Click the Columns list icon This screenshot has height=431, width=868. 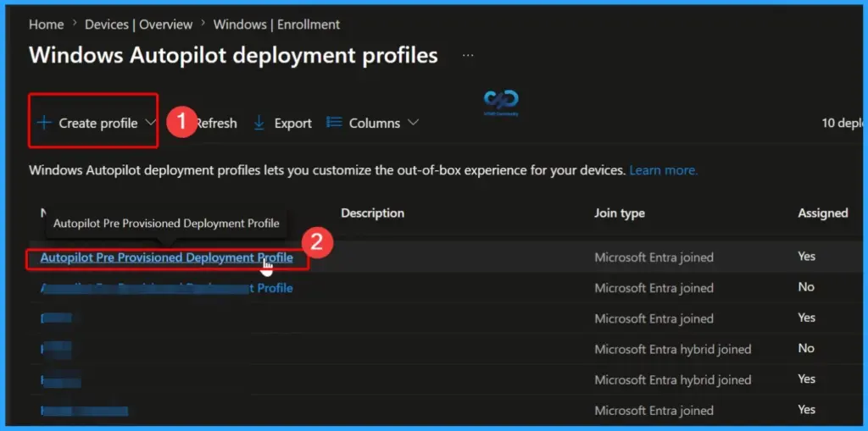(334, 122)
